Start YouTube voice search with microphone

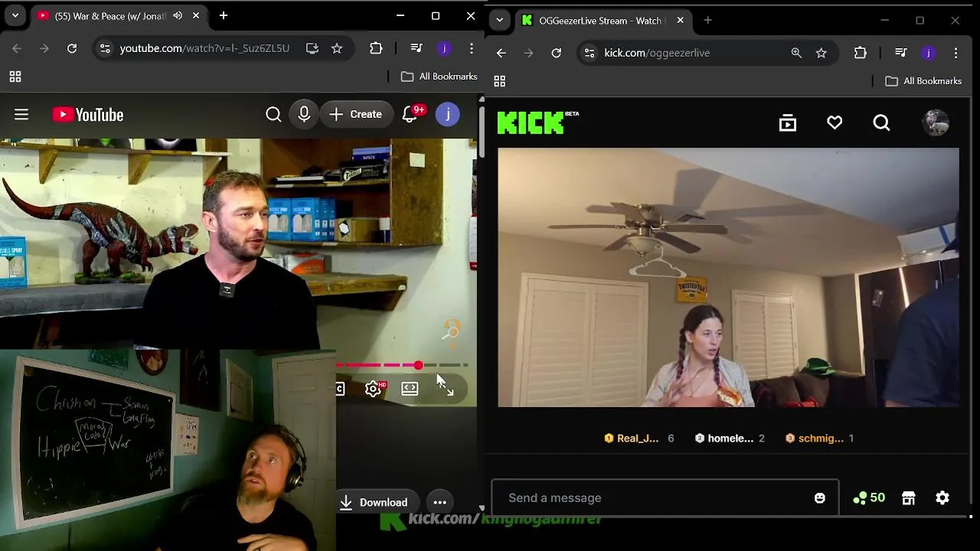(x=304, y=115)
